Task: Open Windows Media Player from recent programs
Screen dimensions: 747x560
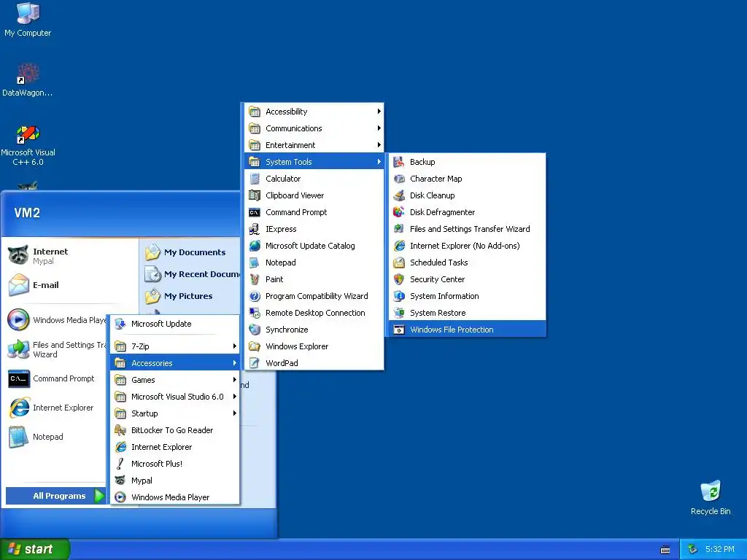Action: 57,320
